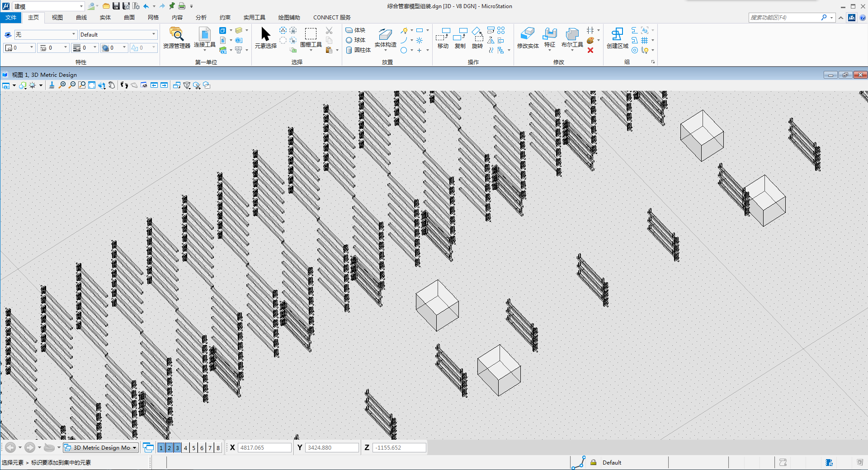The height and width of the screenshot is (470, 868).
Task: Click the red X delete element icon
Action: click(590, 50)
